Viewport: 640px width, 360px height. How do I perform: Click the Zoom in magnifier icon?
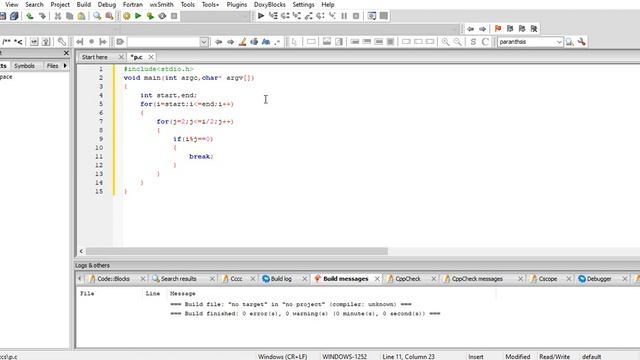tap(445, 42)
